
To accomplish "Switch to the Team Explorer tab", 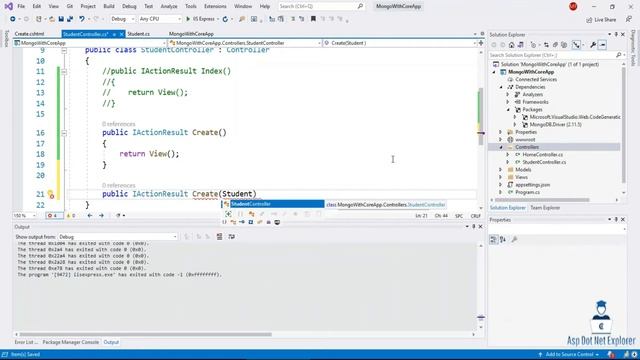I will 545,208.
